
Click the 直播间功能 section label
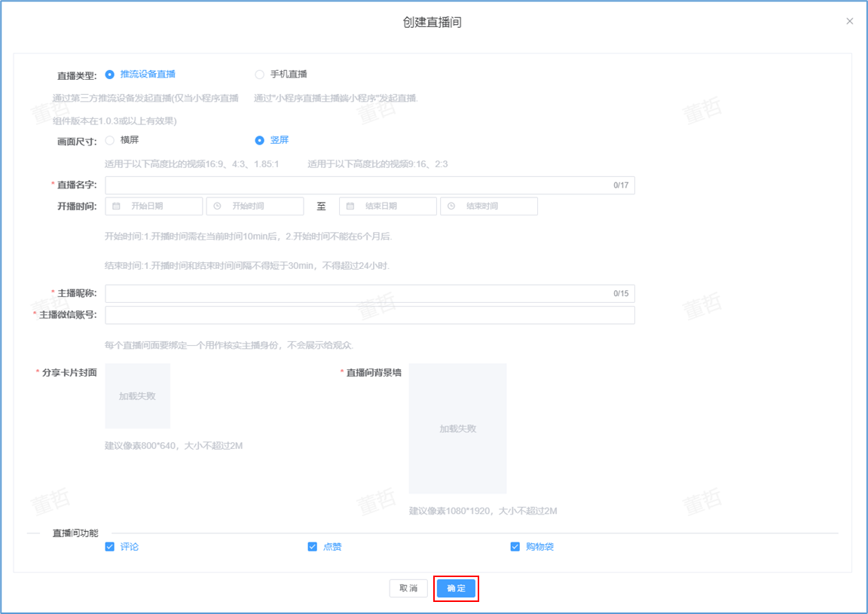point(75,533)
